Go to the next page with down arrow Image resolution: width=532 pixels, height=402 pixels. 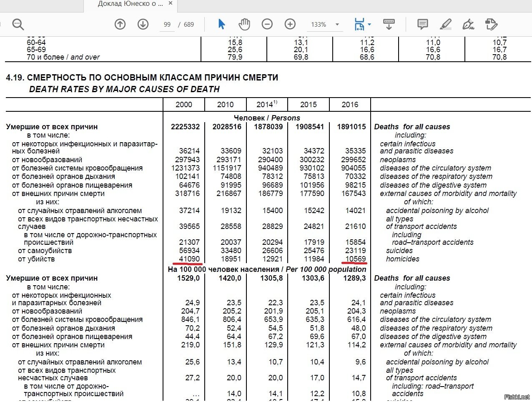[143, 24]
